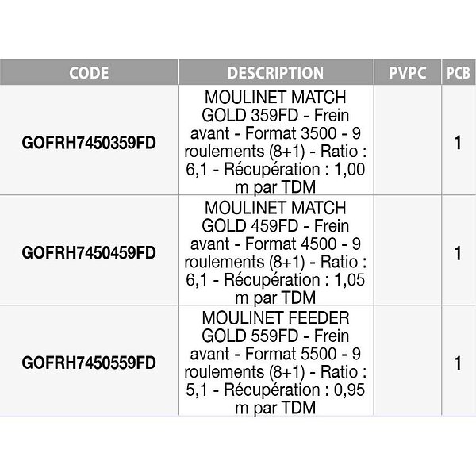Click the Moulinet Feeder Gold 559FD description

click(x=275, y=363)
